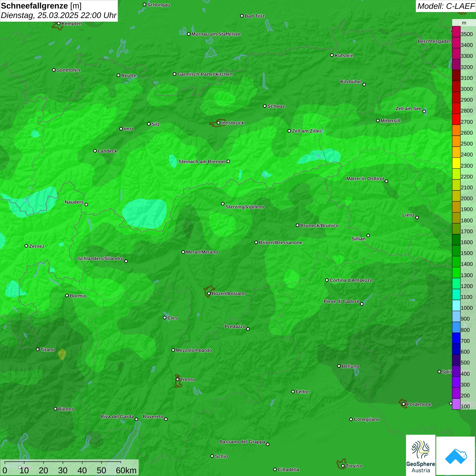Image resolution: width=476 pixels, height=476 pixels.
Task: Click the Meran/Merano label
Action: 202,252
